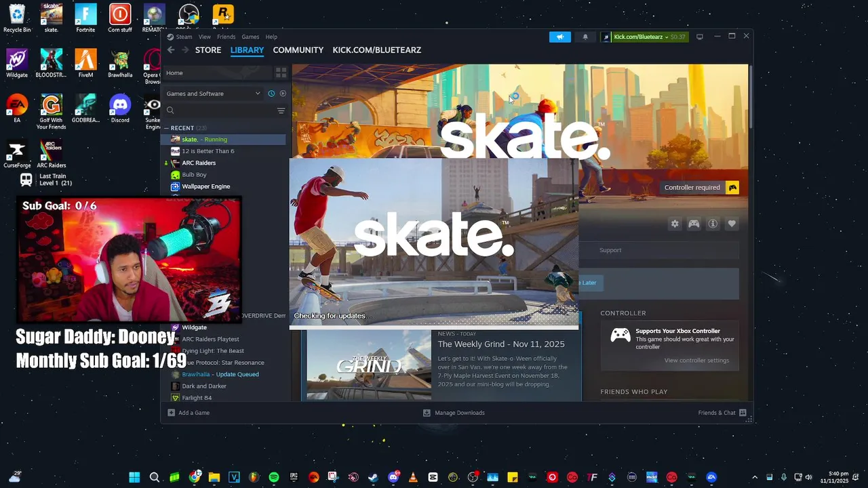Open Windows Start menu
Viewport: 868px width, 488px height.
coord(134,477)
